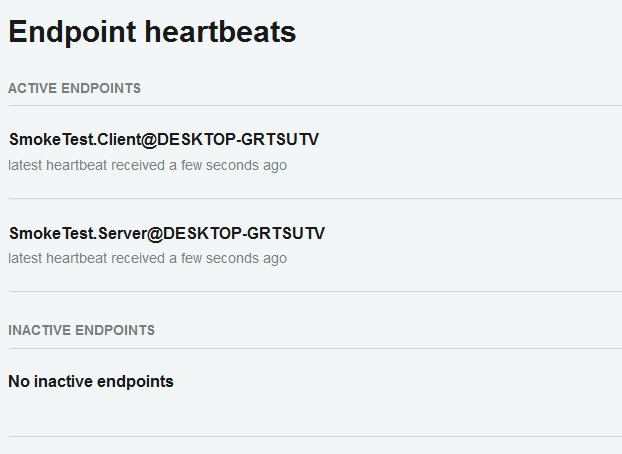Click the word heartbeats in the page title

click(220, 32)
